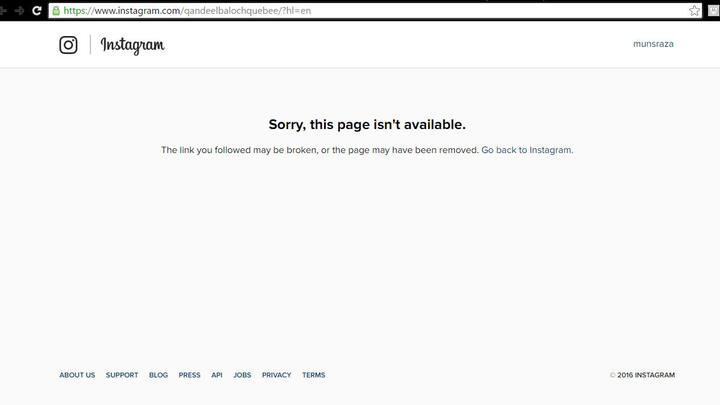View JOBS footer link
Image resolution: width=720 pixels, height=405 pixels.
pos(242,375)
